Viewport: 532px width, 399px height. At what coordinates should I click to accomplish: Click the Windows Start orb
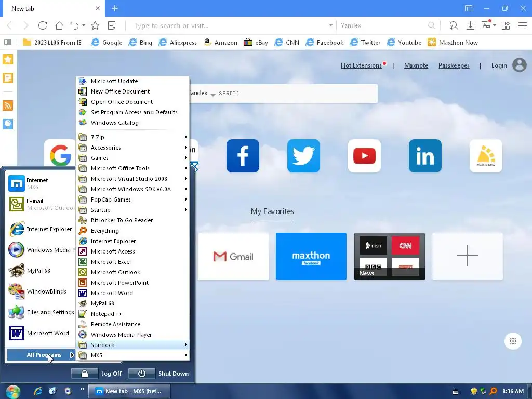[x=13, y=392]
